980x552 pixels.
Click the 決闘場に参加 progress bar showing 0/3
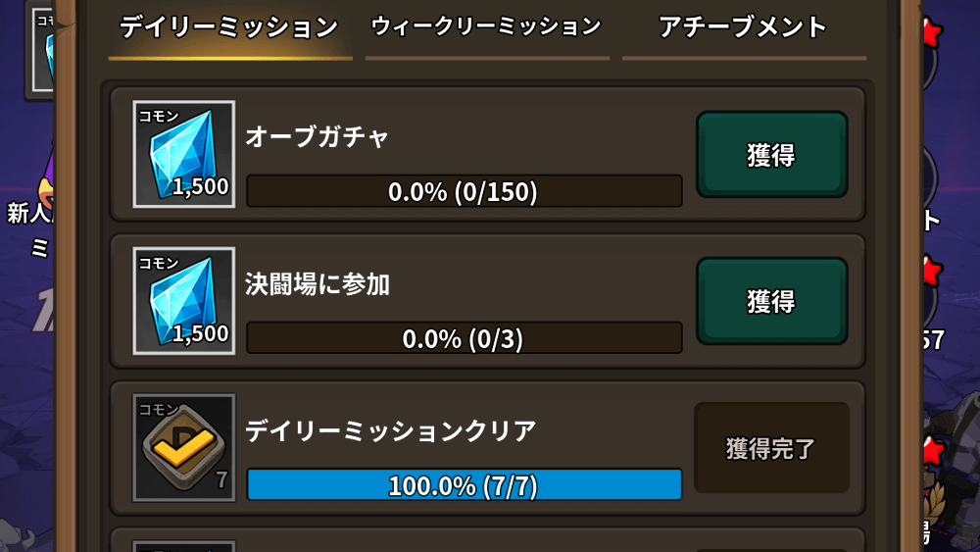coord(464,338)
